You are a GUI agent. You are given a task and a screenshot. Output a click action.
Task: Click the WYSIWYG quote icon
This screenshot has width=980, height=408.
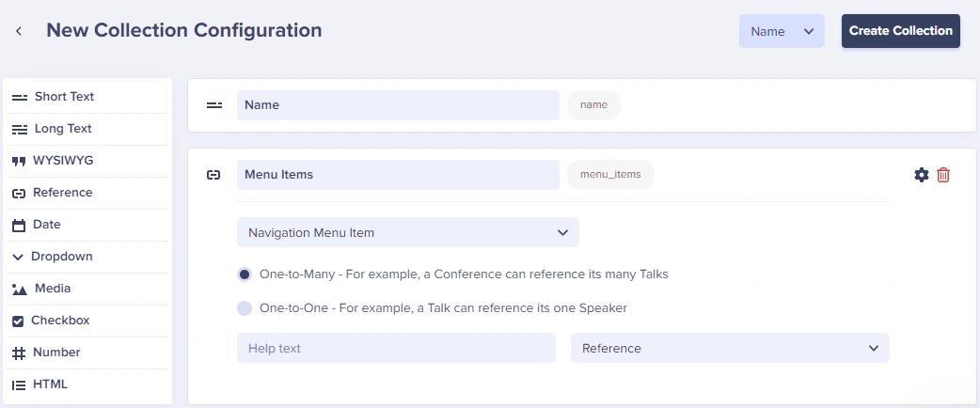click(x=18, y=161)
